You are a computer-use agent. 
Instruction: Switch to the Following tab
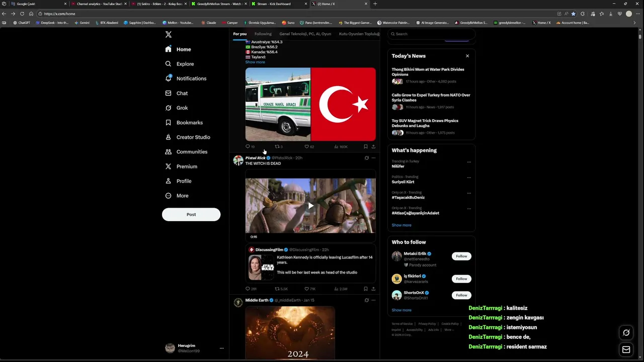point(263,34)
